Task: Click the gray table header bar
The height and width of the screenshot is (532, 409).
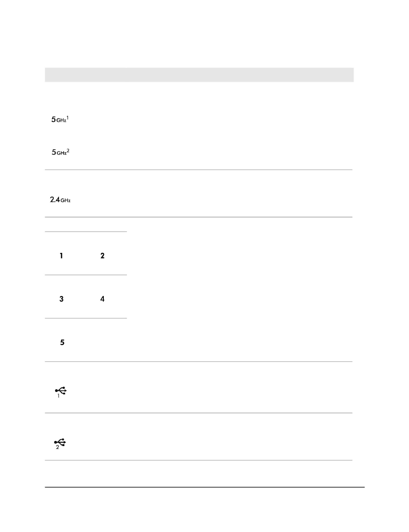Action: click(x=199, y=74)
